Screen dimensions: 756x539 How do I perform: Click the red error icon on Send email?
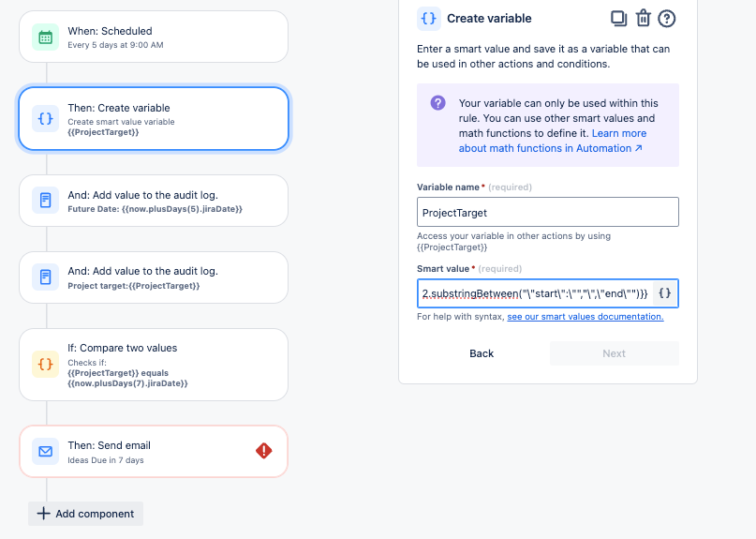click(264, 451)
